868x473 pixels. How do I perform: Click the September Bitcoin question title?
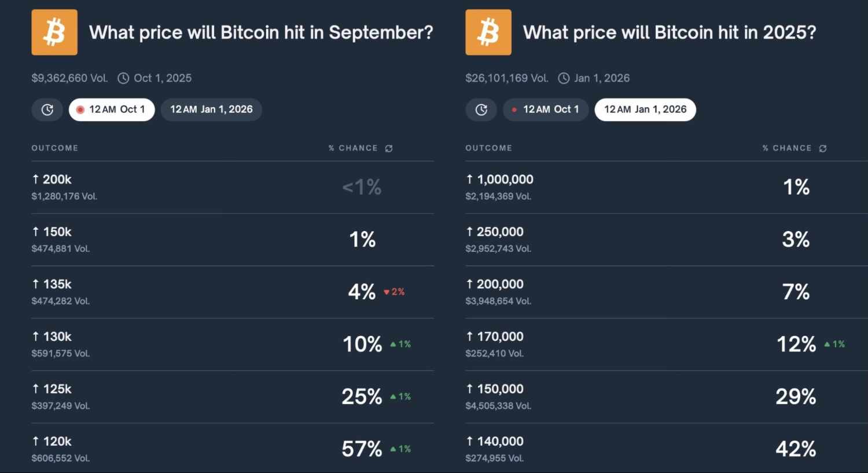(261, 32)
